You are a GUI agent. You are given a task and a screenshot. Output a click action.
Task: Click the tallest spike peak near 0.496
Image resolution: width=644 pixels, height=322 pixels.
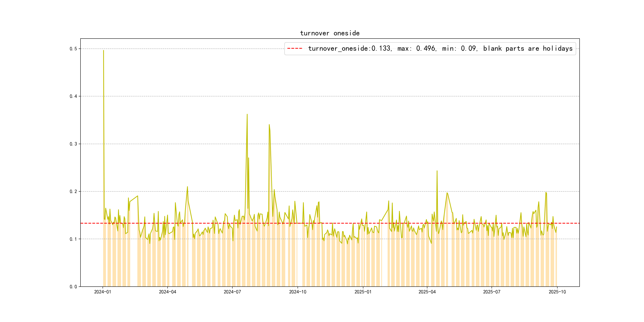[104, 51]
